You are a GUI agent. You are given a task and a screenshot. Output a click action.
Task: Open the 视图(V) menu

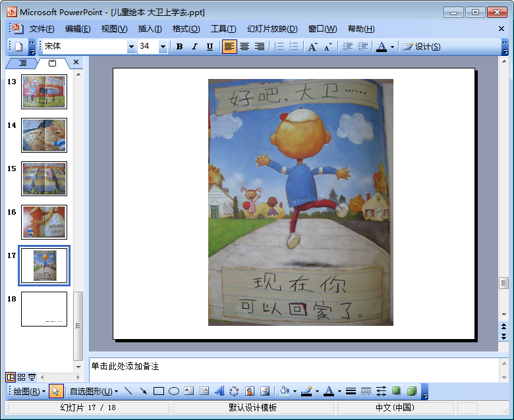(x=114, y=29)
